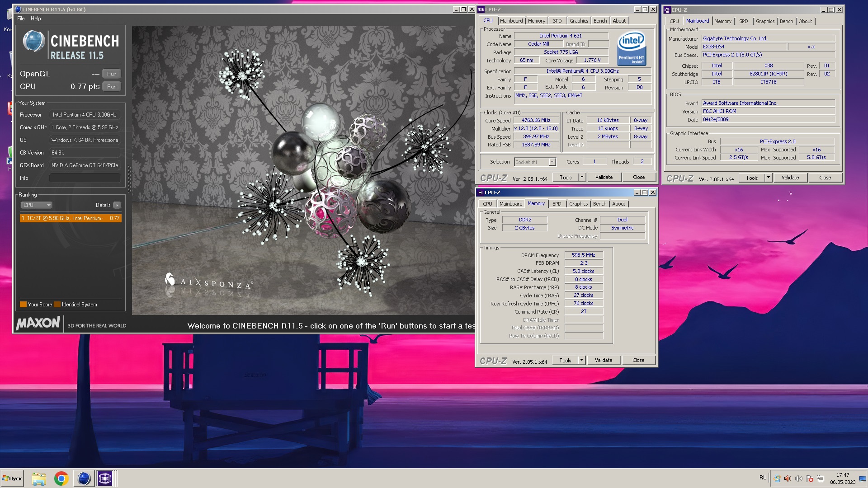Screen dimensions: 868x488
Task: Click the Core Speed value 4763.66 MHz
Action: (536, 121)
